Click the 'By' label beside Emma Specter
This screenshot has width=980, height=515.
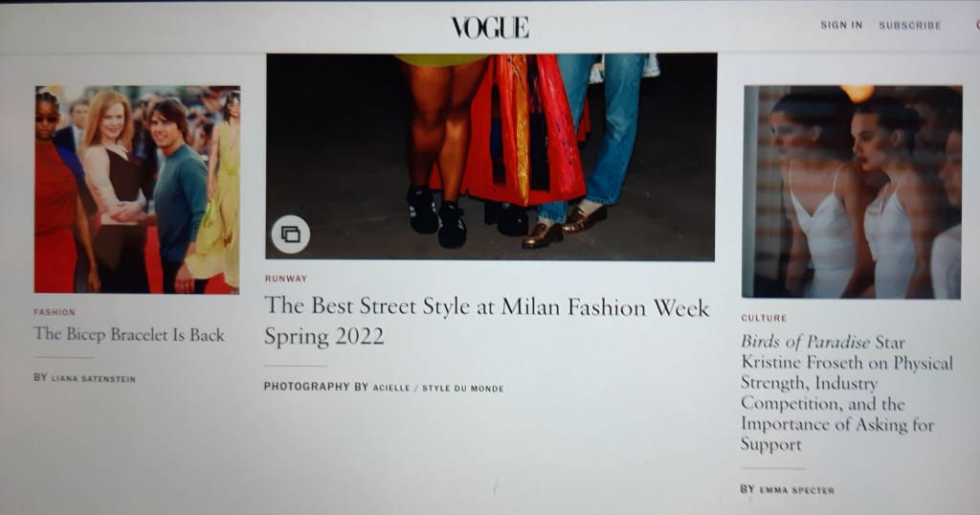(x=747, y=489)
